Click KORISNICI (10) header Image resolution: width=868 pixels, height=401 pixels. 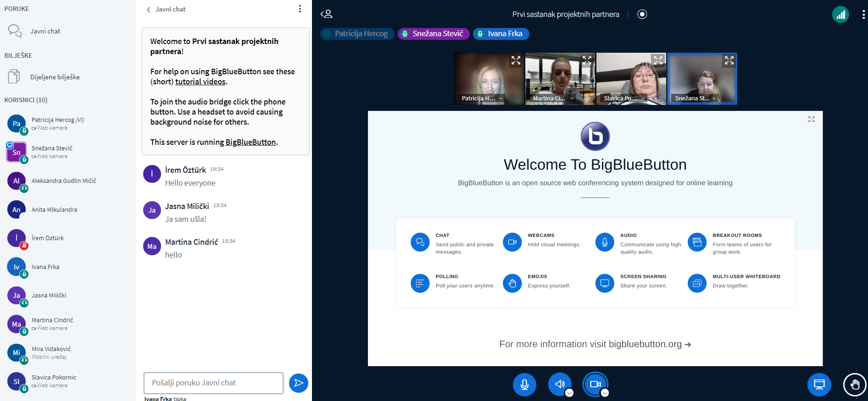pyautogui.click(x=26, y=100)
